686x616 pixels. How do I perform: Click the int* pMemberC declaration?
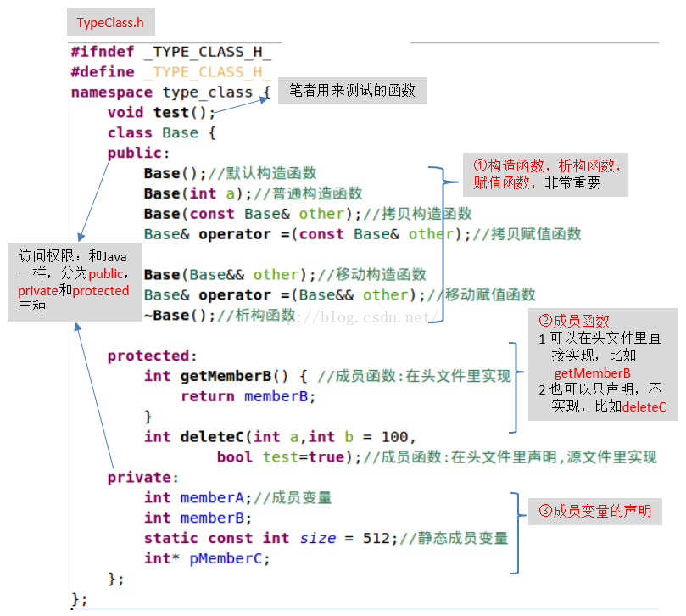click(208, 558)
